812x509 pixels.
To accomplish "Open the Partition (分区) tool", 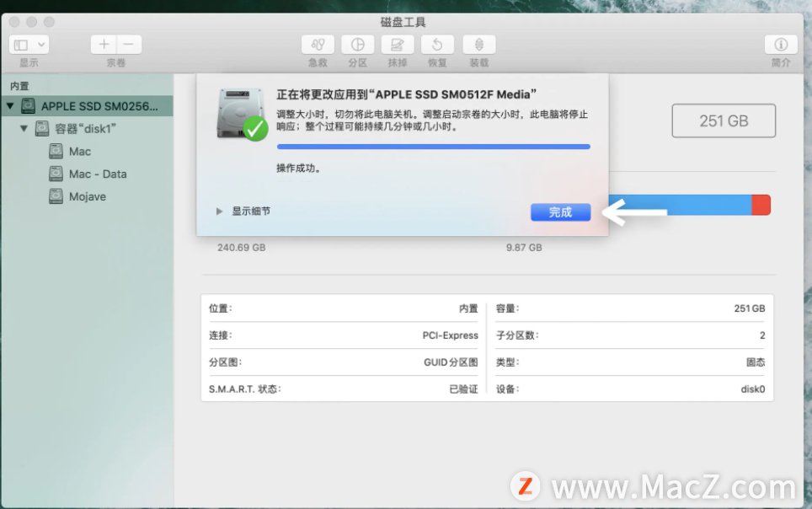I will tap(358, 45).
